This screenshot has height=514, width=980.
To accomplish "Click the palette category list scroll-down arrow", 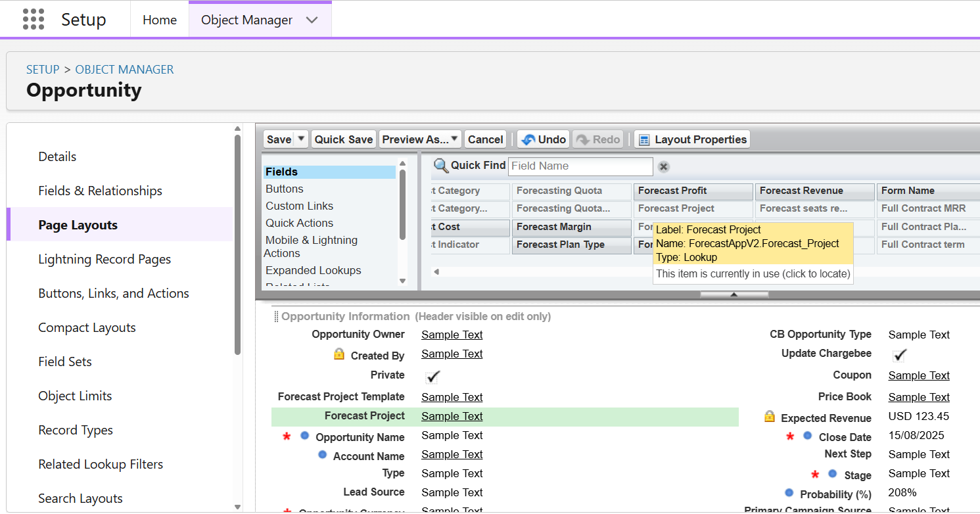I will pos(403,281).
